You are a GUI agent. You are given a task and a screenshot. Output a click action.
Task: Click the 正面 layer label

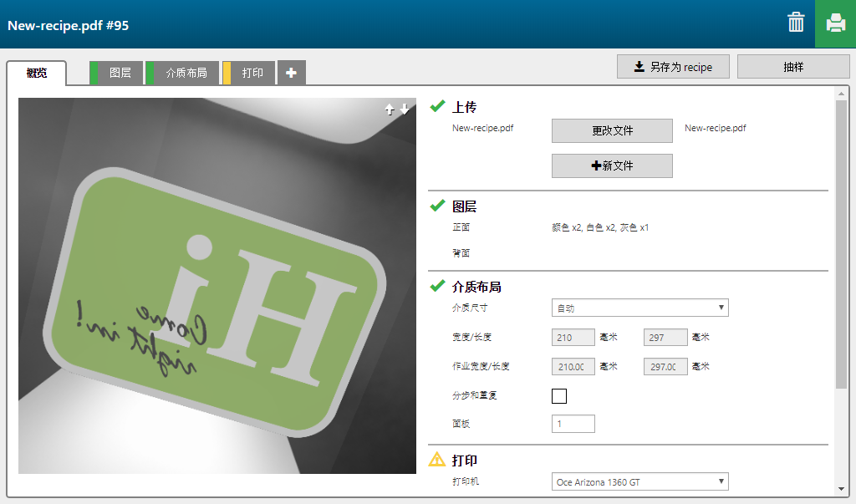pos(461,227)
